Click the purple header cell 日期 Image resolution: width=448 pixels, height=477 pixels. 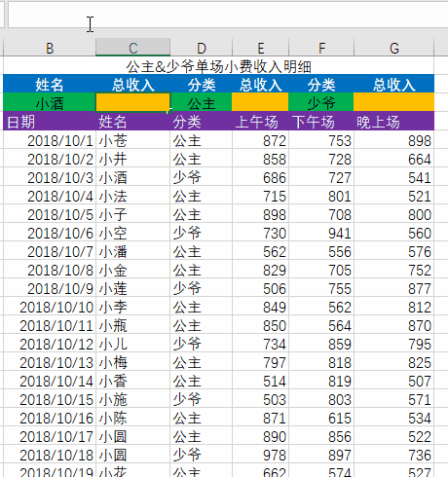click(50, 121)
